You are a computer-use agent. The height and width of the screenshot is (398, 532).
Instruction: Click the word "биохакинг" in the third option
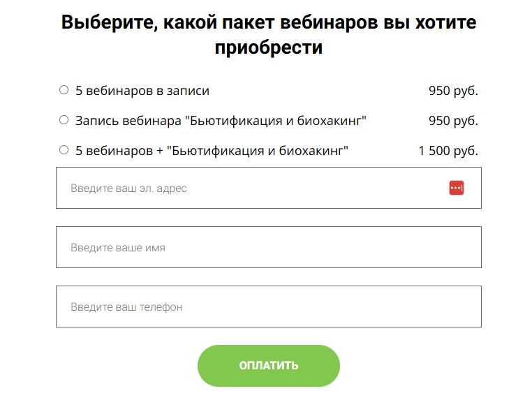point(311,151)
